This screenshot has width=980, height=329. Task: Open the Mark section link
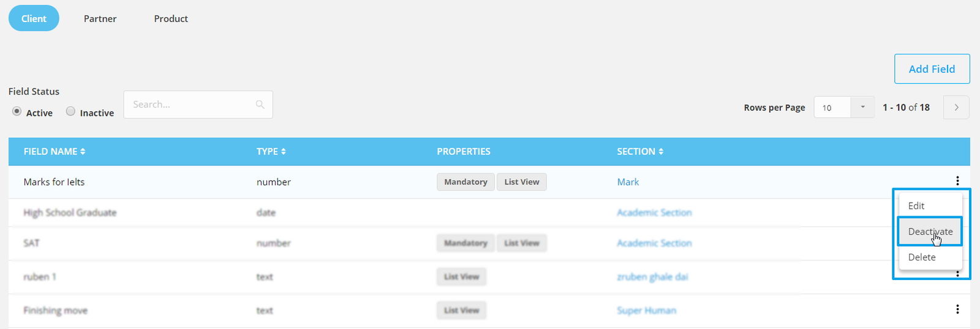tap(628, 182)
